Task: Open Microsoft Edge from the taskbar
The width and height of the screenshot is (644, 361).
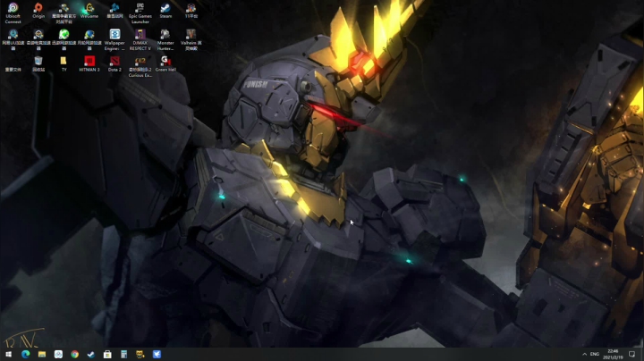Action: pyautogui.click(x=25, y=354)
